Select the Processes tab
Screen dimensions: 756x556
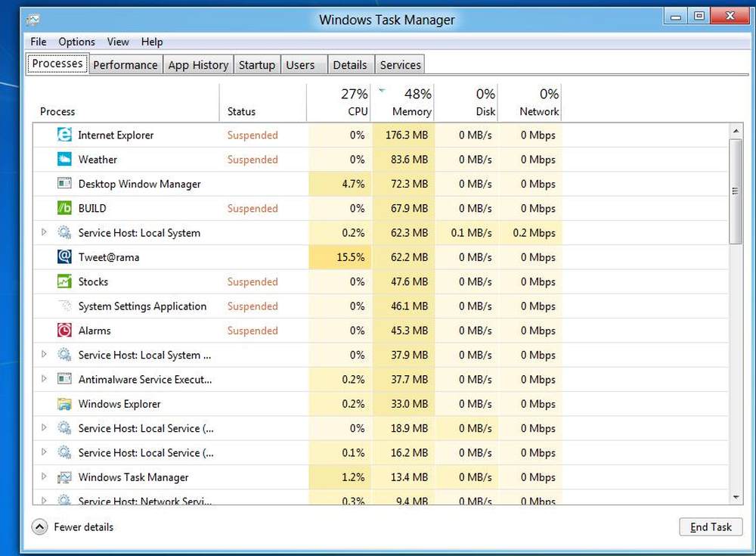pos(57,64)
